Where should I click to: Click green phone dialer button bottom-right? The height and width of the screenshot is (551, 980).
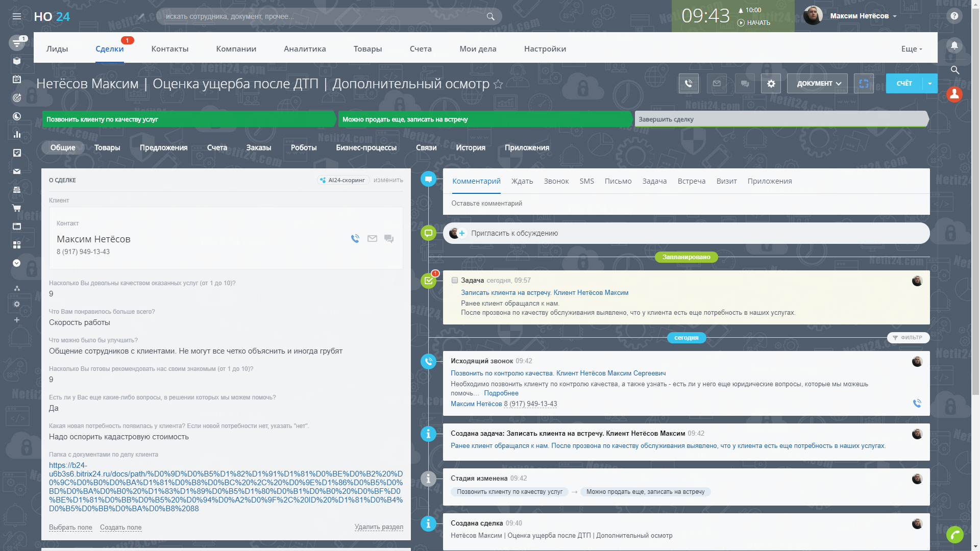(954, 534)
